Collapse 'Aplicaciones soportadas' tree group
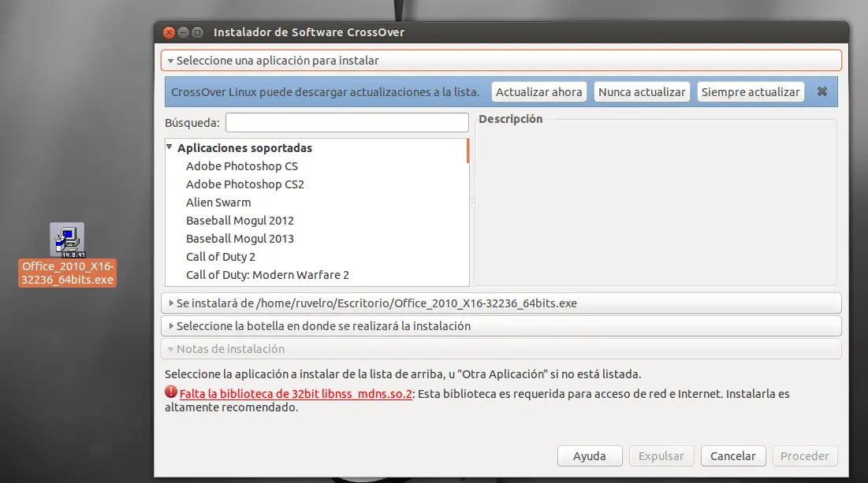Screen dimensions: 868x483 (170, 147)
